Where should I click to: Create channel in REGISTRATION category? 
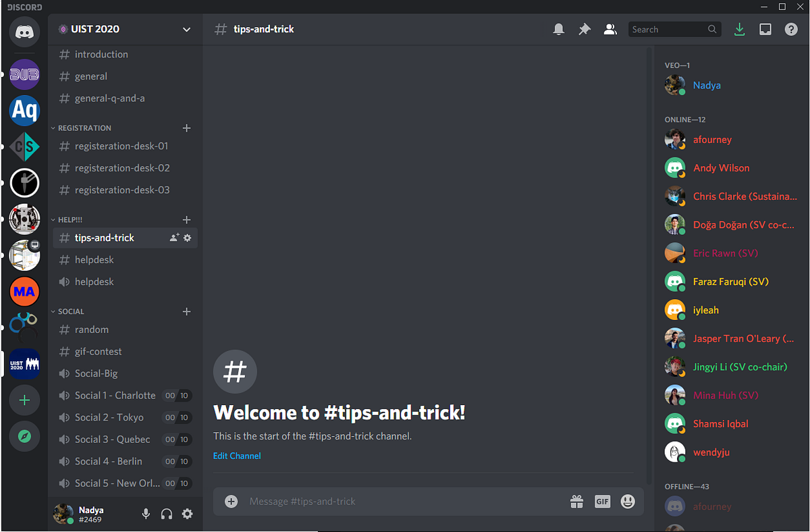click(x=187, y=128)
